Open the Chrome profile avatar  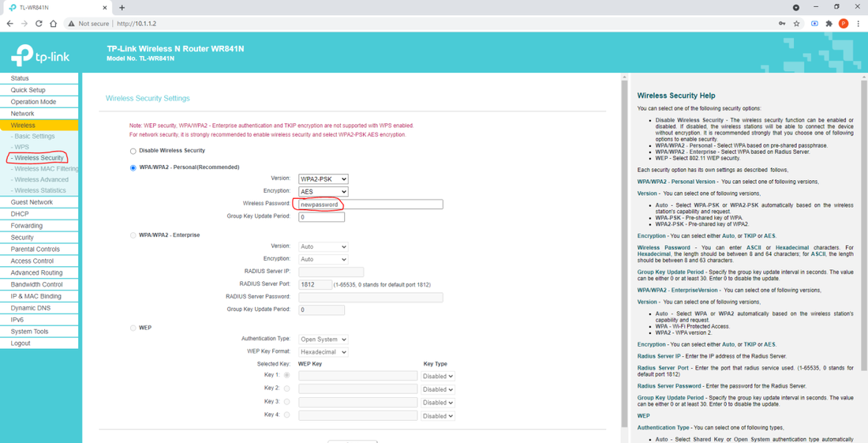tap(843, 23)
